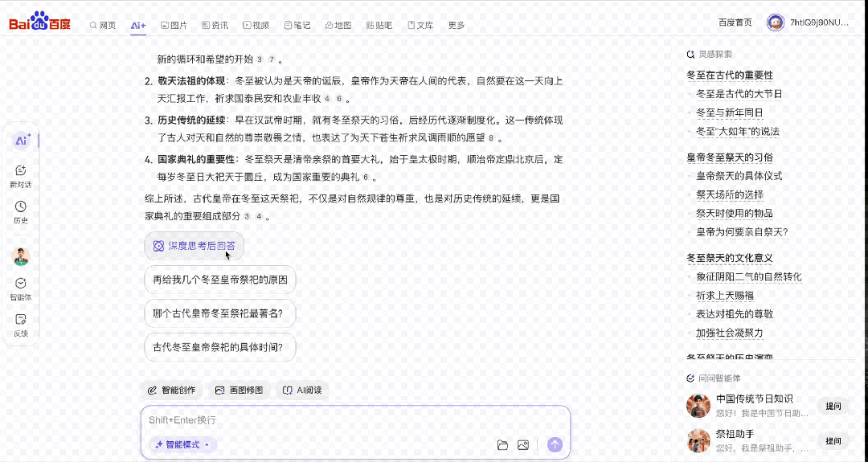Image resolution: width=868 pixels, height=462 pixels.
Task: Open 冬至"大如年"的说法
Action: pyautogui.click(x=737, y=132)
